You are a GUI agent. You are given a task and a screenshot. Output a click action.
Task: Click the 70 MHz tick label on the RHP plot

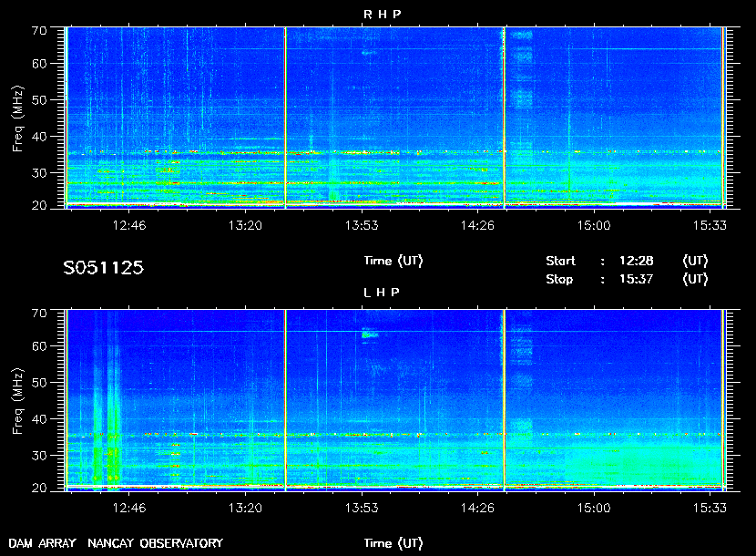coord(39,30)
